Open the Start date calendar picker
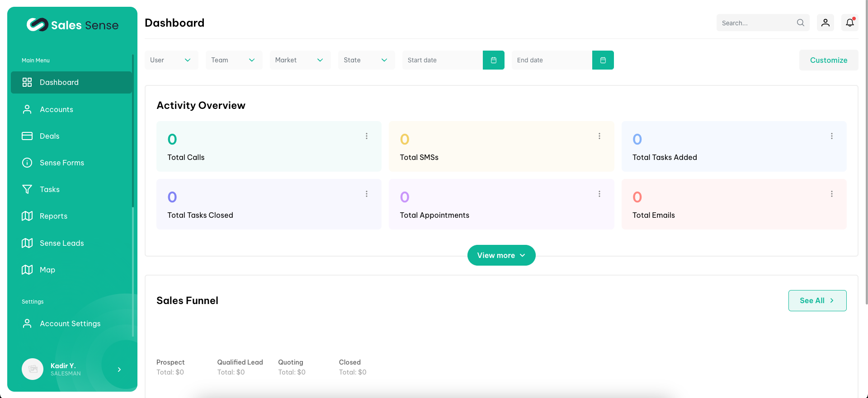Image resolution: width=868 pixels, height=398 pixels. click(493, 60)
